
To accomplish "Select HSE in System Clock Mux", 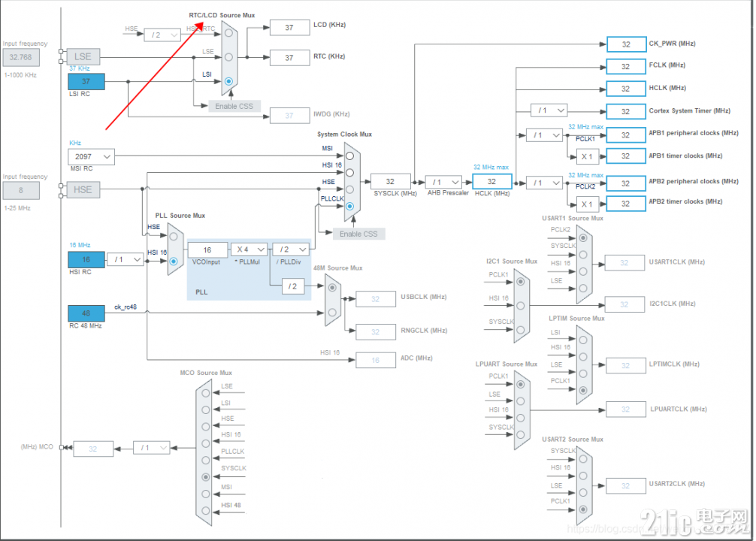I will tap(349, 189).
